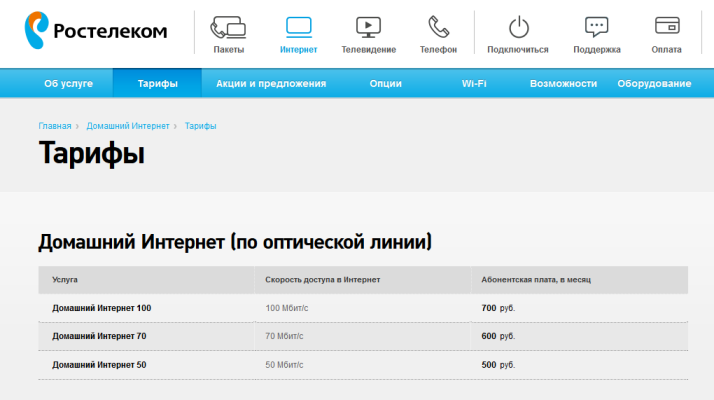Switch to the Об услуге tab
The height and width of the screenshot is (400, 714).
[x=68, y=84]
